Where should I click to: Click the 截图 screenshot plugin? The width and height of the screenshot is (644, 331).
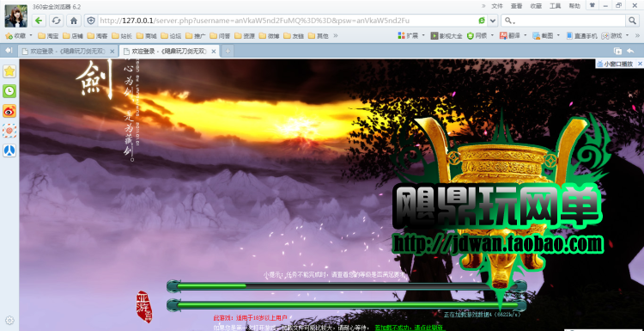pyautogui.click(x=543, y=36)
